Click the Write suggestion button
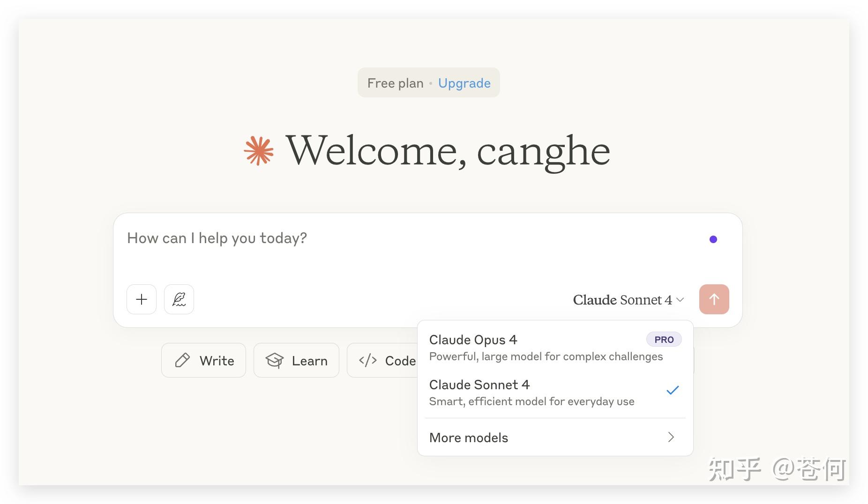This screenshot has width=868, height=504. tap(204, 360)
